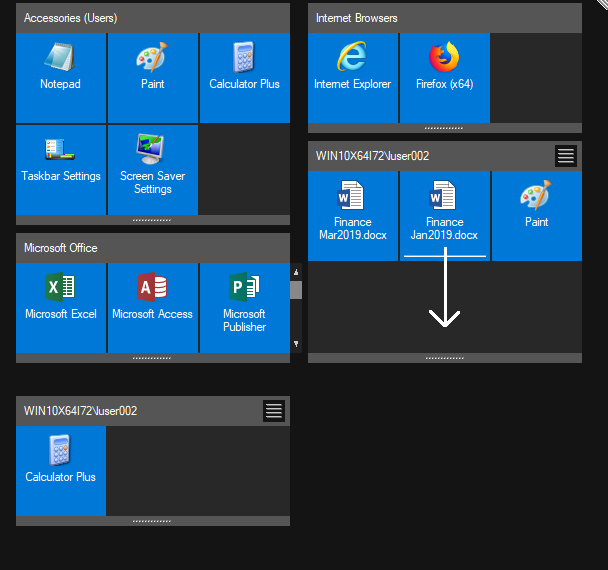Click the dotted resize handle under Accessories (Users) panel
Viewport: 608px width, 570px height.
click(x=152, y=219)
